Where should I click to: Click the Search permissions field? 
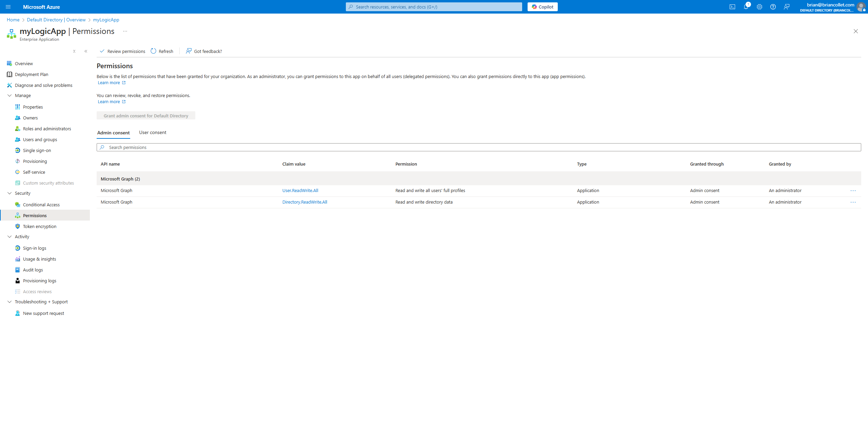tap(479, 147)
